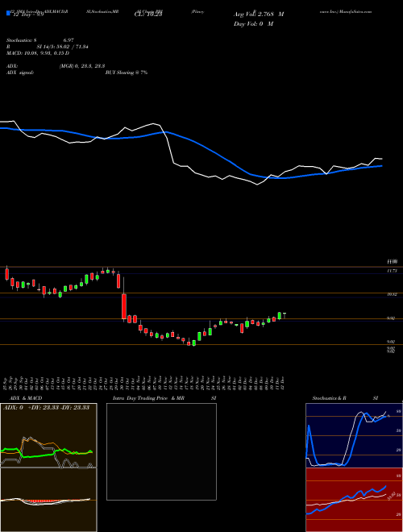Viewport: 403px width, 532px height.
Task: Click the empty intraday trading price chart box
Action: coord(161,451)
